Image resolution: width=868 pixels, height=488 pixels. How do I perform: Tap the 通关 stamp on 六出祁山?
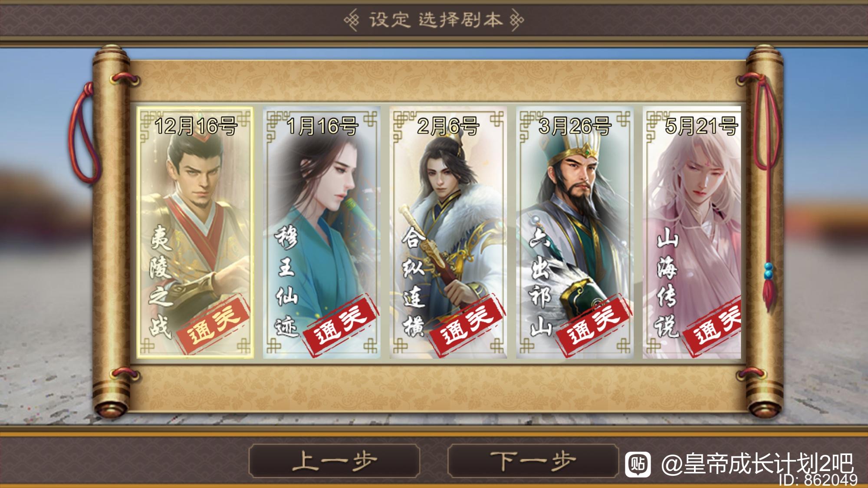point(594,324)
